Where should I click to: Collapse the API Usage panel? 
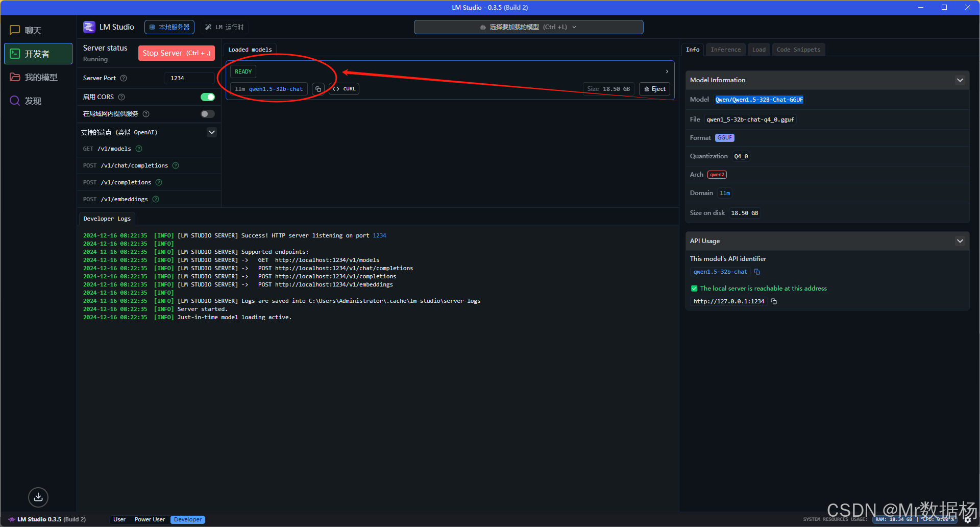tap(960, 241)
